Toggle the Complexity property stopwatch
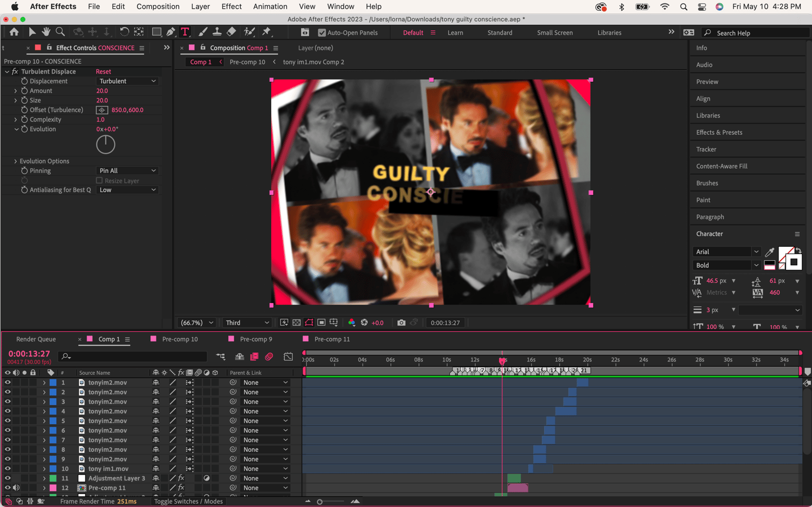 tap(24, 120)
